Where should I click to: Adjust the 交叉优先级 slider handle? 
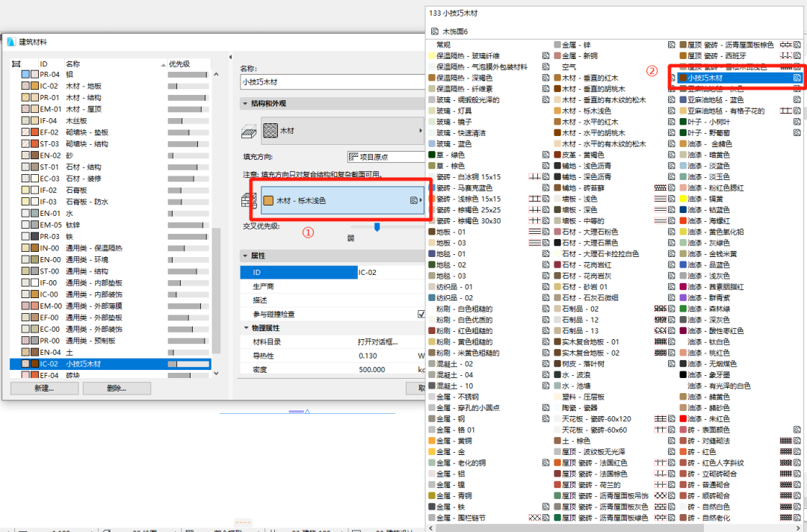point(377,226)
